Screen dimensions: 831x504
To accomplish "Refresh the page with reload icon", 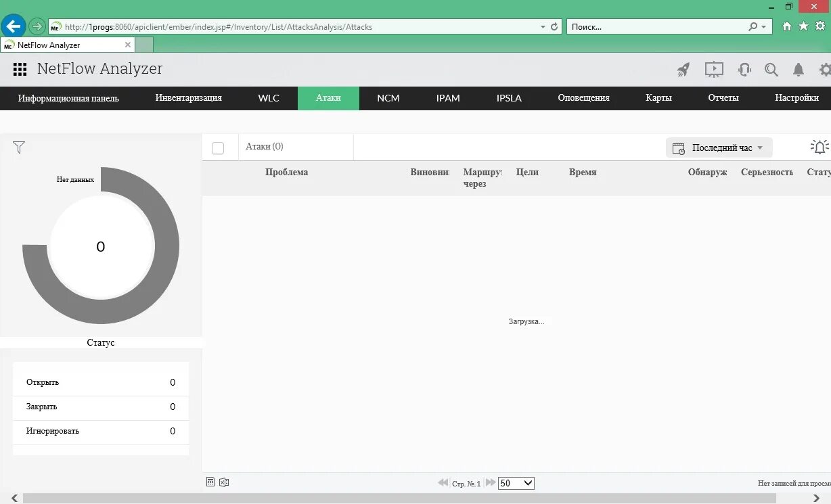I will 554,27.
